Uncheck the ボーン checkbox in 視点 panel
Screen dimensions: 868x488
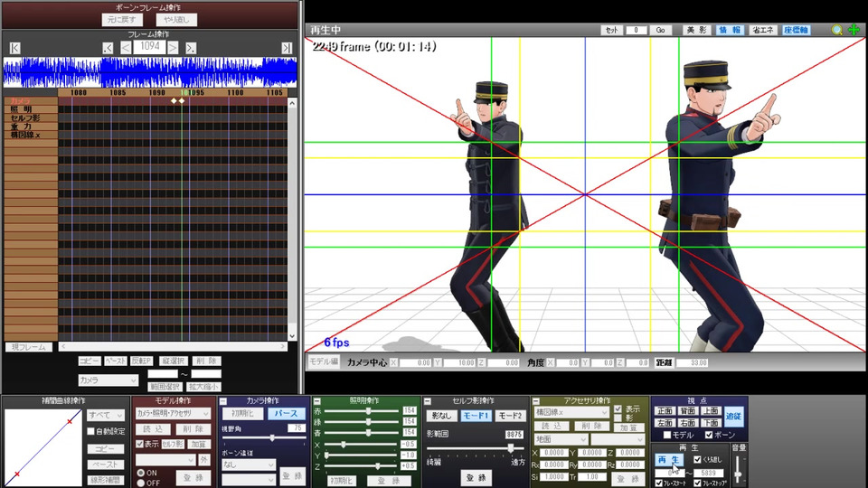(x=708, y=435)
